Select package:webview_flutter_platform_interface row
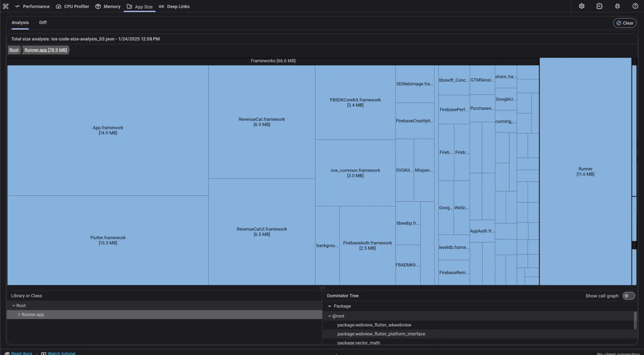This screenshot has width=644, height=355. click(478, 334)
